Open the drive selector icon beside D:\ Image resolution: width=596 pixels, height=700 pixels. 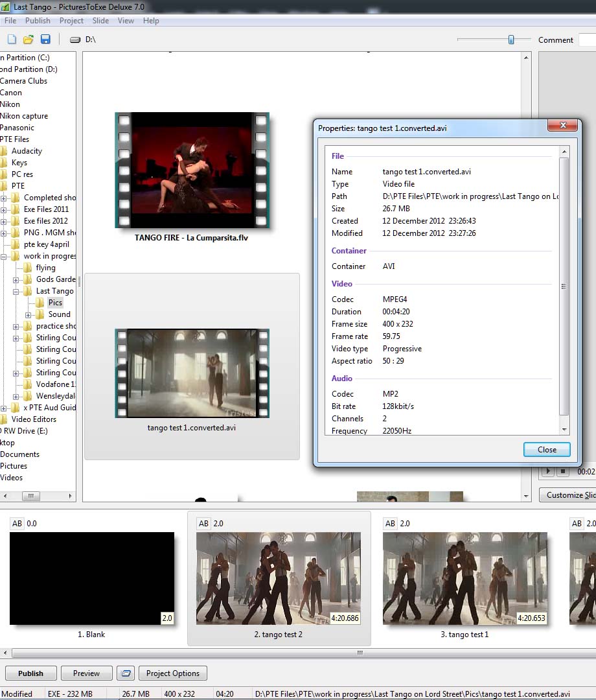click(x=75, y=40)
